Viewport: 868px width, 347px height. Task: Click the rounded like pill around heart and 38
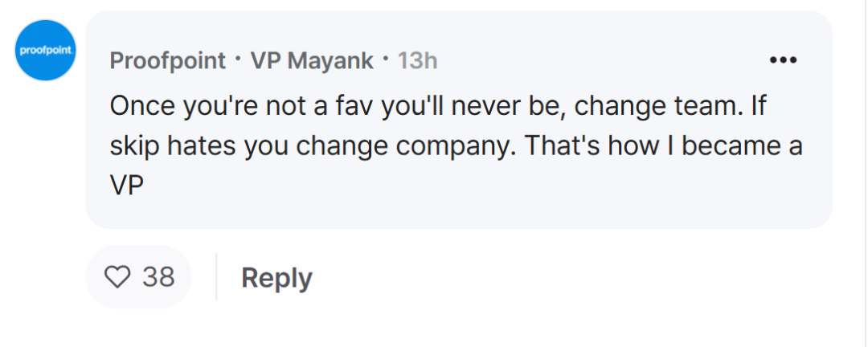tap(138, 276)
